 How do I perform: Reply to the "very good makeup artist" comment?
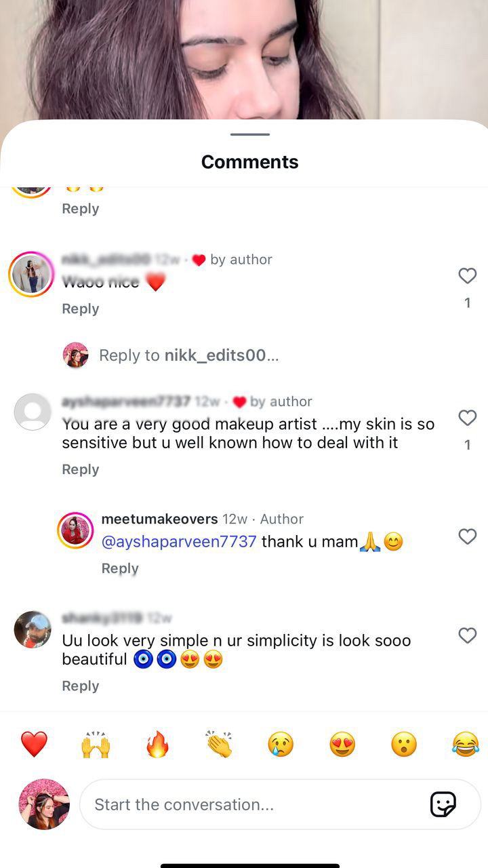click(80, 469)
